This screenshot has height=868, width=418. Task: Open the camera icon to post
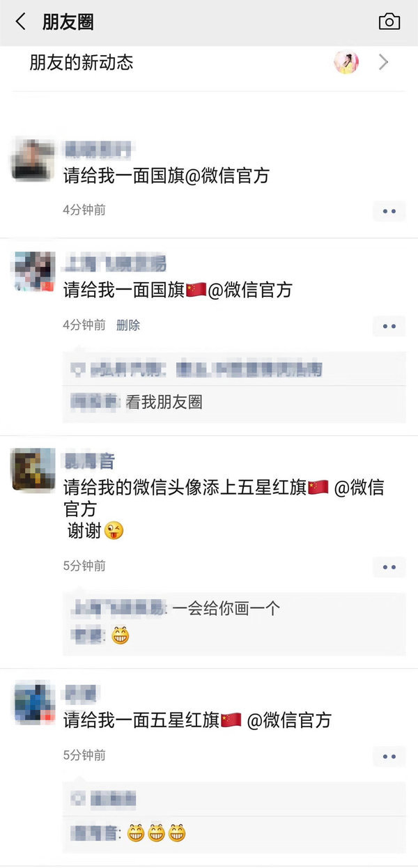389,22
